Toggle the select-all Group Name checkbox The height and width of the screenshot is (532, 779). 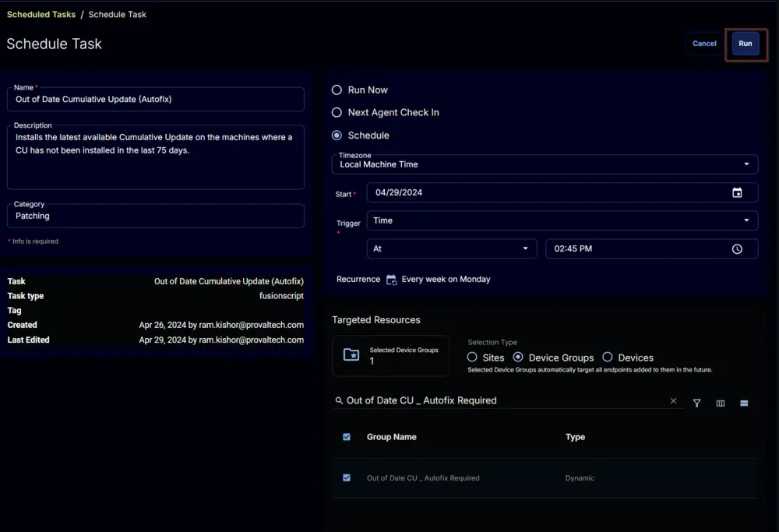[x=347, y=437]
